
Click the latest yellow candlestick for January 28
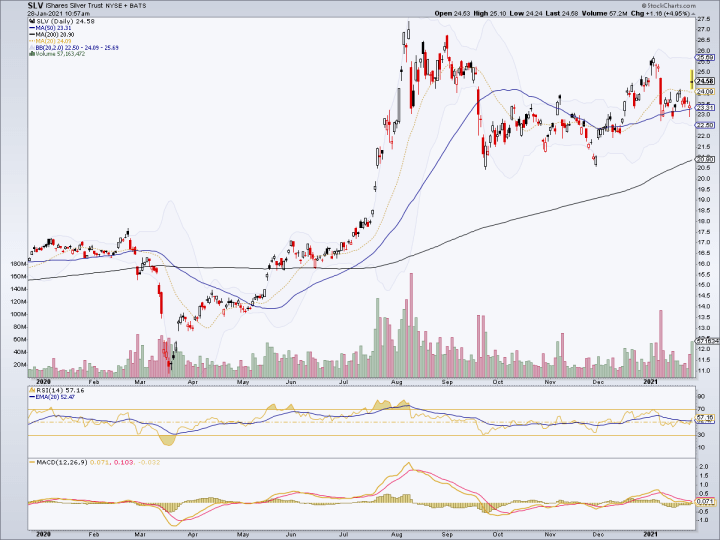(x=692, y=79)
